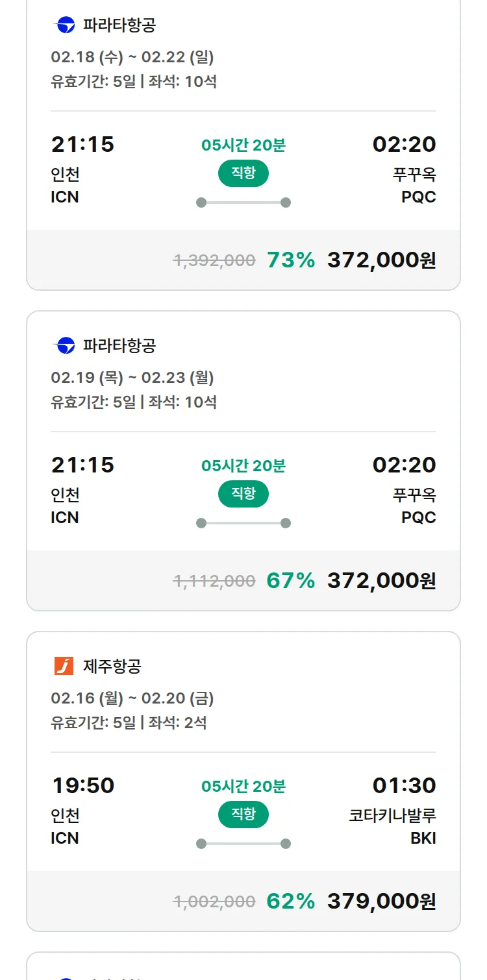The image size is (487, 980).
Task: Click 직항 badge on 02.19 Phu Quoc flight
Action: point(243,494)
